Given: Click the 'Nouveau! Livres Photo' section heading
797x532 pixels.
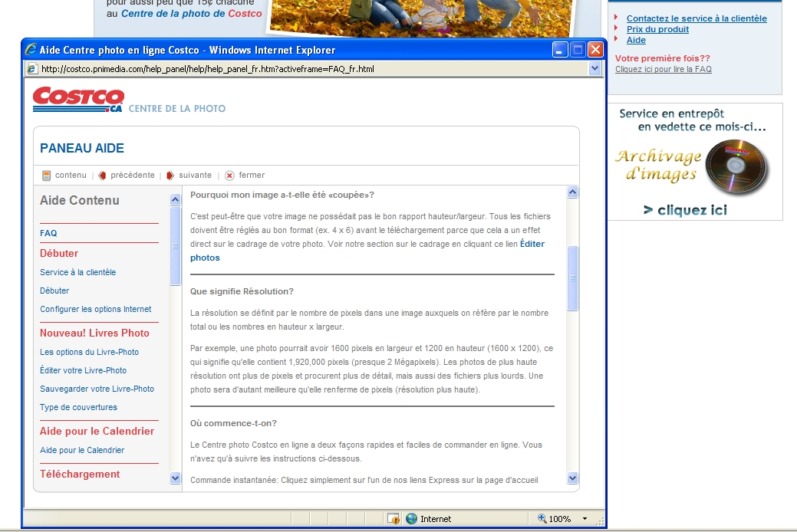Looking at the screenshot, I should (x=94, y=333).
